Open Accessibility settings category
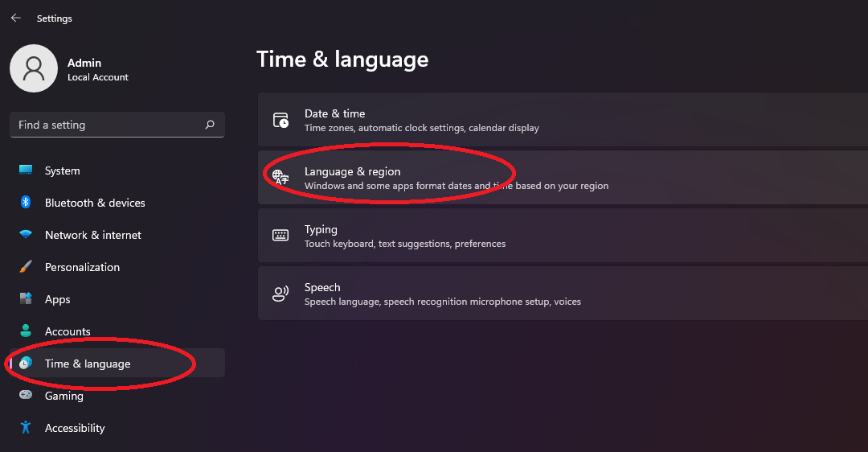 pos(117,428)
